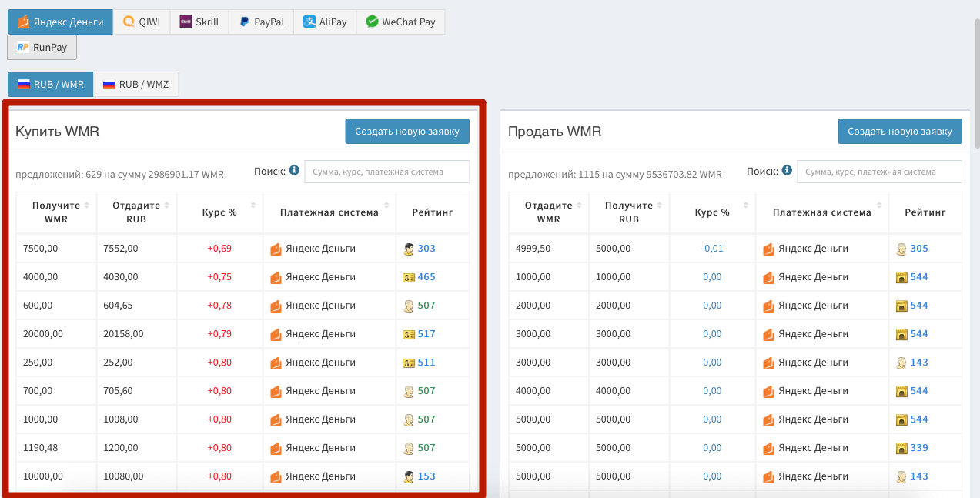Screen dimensions: 980x498
Task: Sort Купить table by Получите WMR column
Action: (x=56, y=212)
